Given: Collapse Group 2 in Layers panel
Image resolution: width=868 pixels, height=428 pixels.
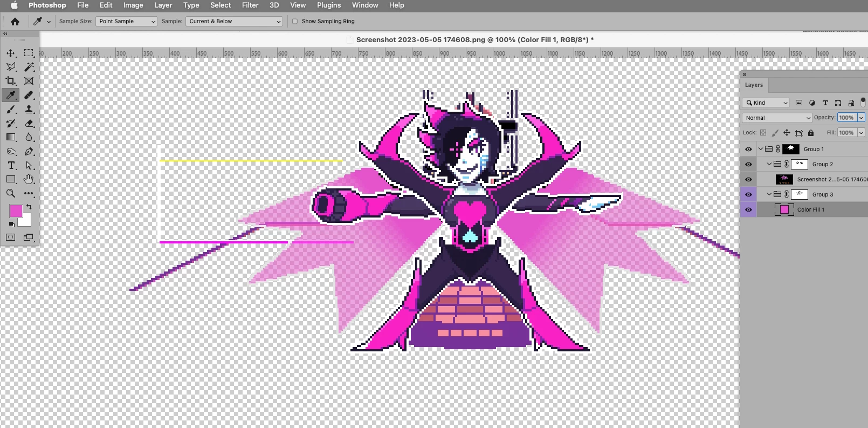Looking at the screenshot, I should click(769, 164).
